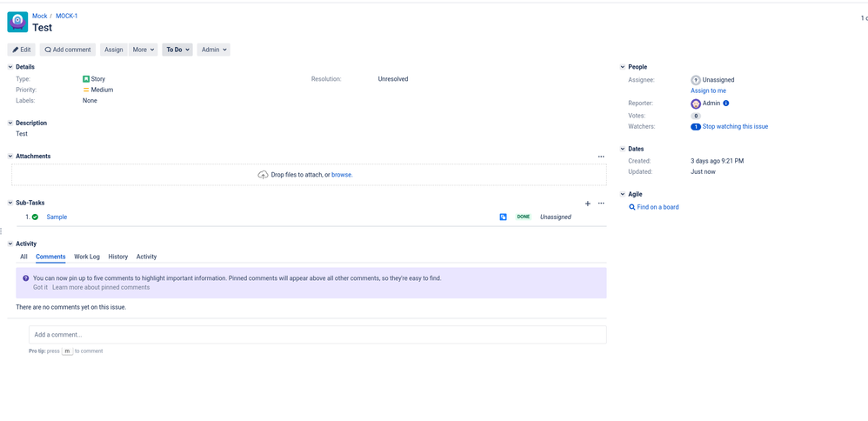Collapse the Details section
This screenshot has width=868, height=421.
point(10,67)
